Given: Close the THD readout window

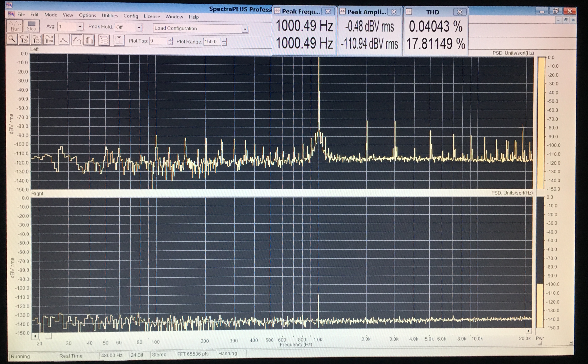Looking at the screenshot, I should [459, 12].
